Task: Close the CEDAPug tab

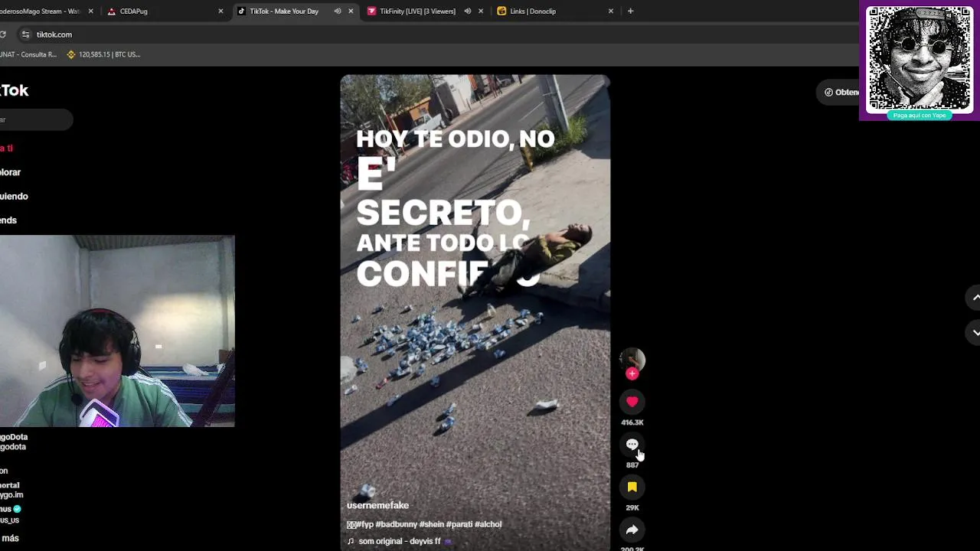Action: [x=220, y=11]
